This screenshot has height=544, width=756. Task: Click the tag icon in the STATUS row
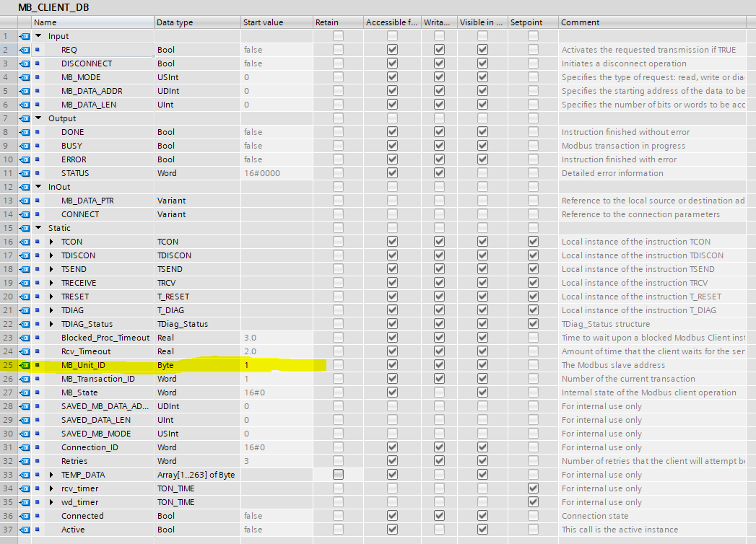(24, 173)
